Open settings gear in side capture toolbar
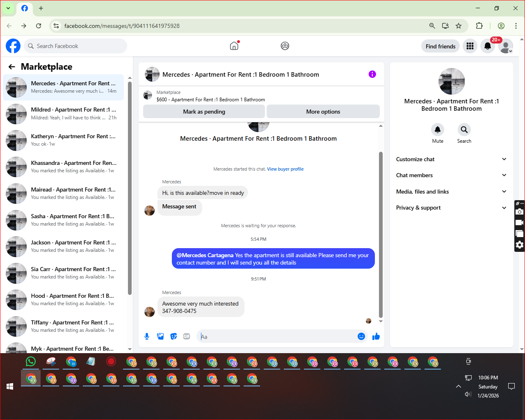The height and width of the screenshot is (420, 525). [520, 245]
